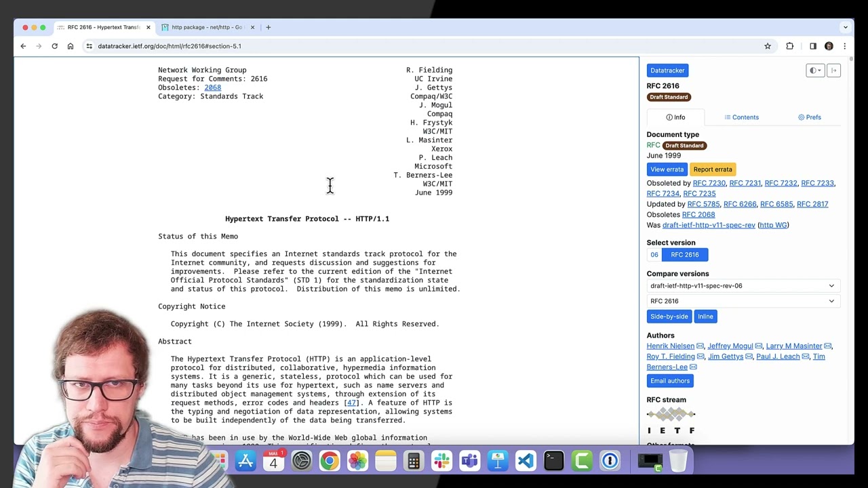Go to browser home page

(x=71, y=46)
